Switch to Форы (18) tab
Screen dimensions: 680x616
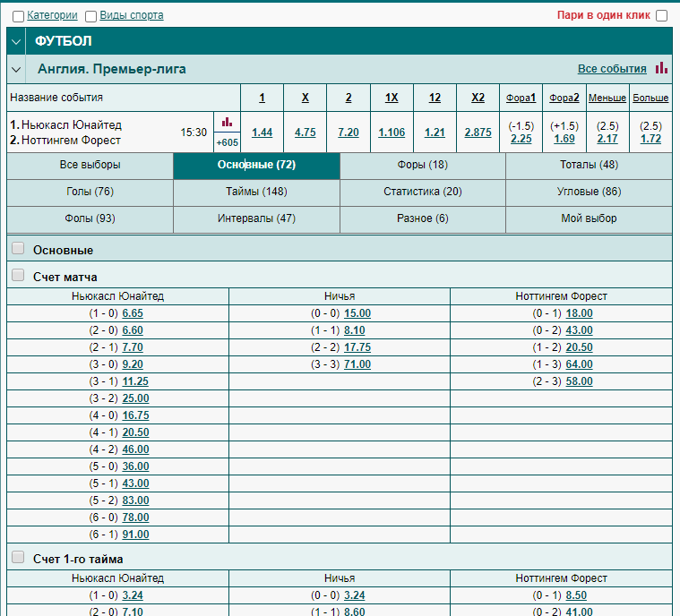click(x=423, y=165)
